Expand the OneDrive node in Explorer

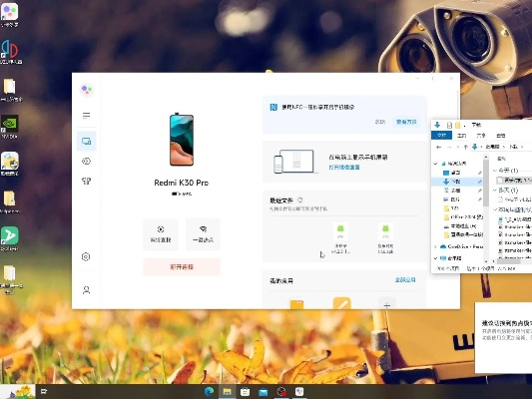pyautogui.click(x=435, y=246)
